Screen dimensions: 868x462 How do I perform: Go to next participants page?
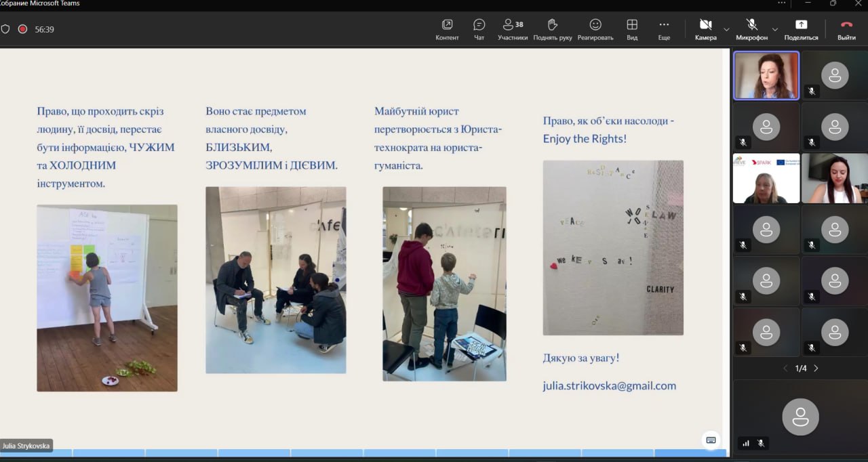(816, 369)
